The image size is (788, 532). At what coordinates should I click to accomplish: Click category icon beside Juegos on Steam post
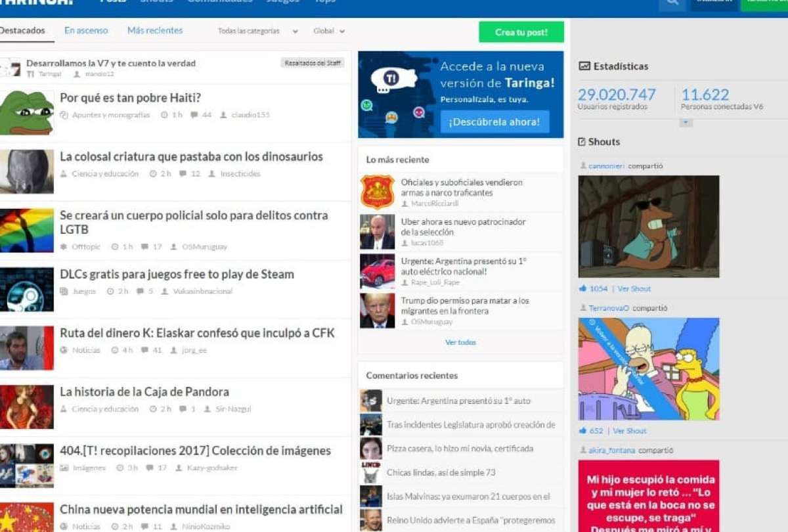click(64, 291)
